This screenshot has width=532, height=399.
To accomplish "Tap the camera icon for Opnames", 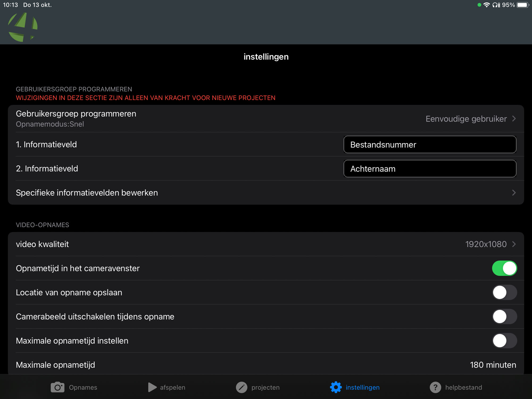I will coord(57,387).
